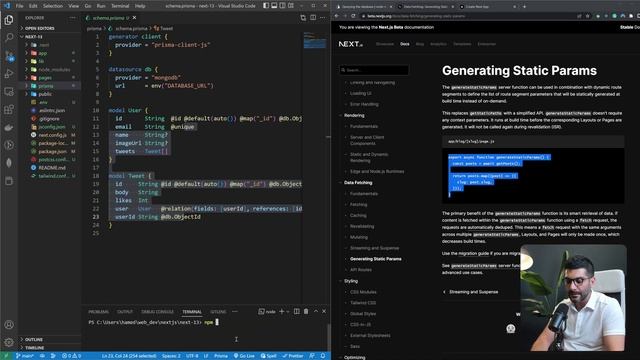The width and height of the screenshot is (640, 360).
Task: Click Spell in status bar
Action: pyautogui.click(x=269, y=356)
